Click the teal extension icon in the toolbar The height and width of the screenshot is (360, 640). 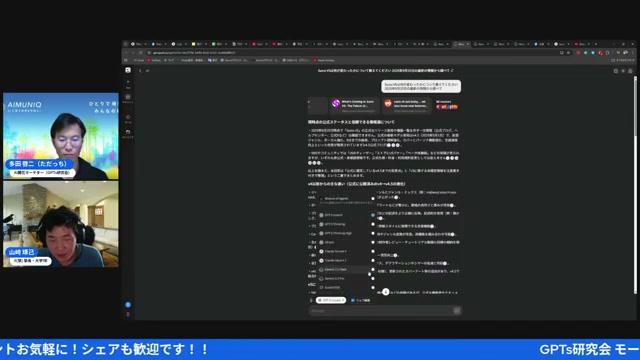(x=593, y=53)
